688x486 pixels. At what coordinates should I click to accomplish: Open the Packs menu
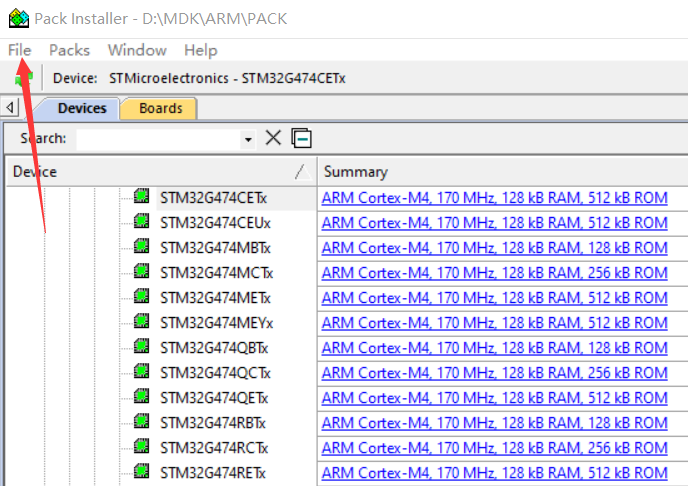click(x=69, y=50)
